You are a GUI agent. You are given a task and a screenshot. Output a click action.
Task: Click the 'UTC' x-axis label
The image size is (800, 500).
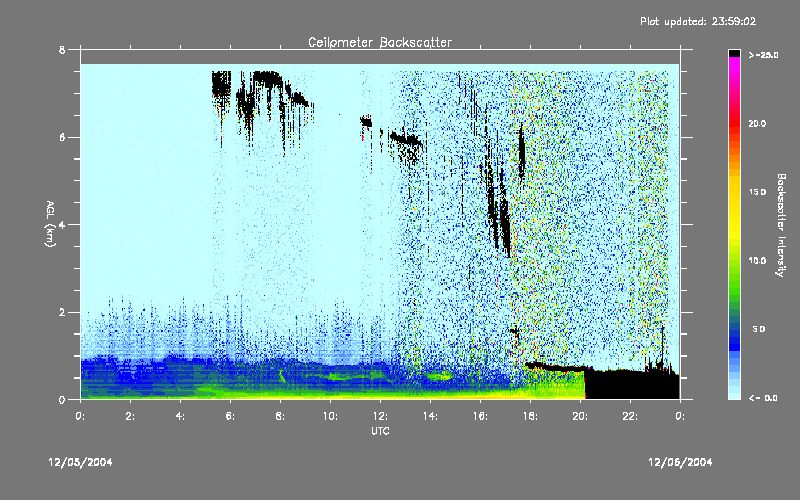[x=380, y=431]
